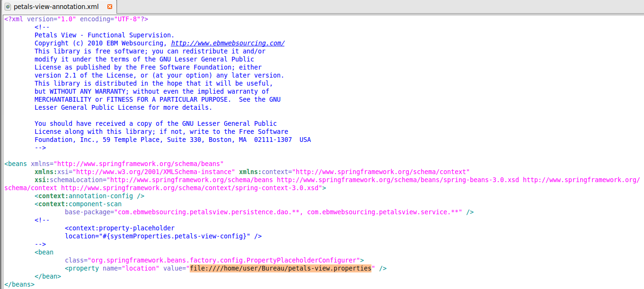Click the XML file icon on the tab
Image resolution: width=644 pixels, height=289 pixels.
coord(8,7)
